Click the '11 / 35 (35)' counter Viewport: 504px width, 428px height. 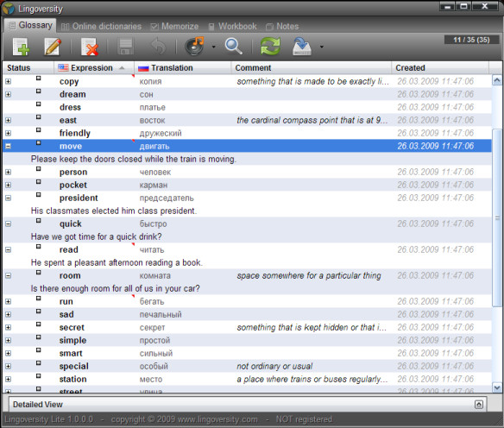471,40
